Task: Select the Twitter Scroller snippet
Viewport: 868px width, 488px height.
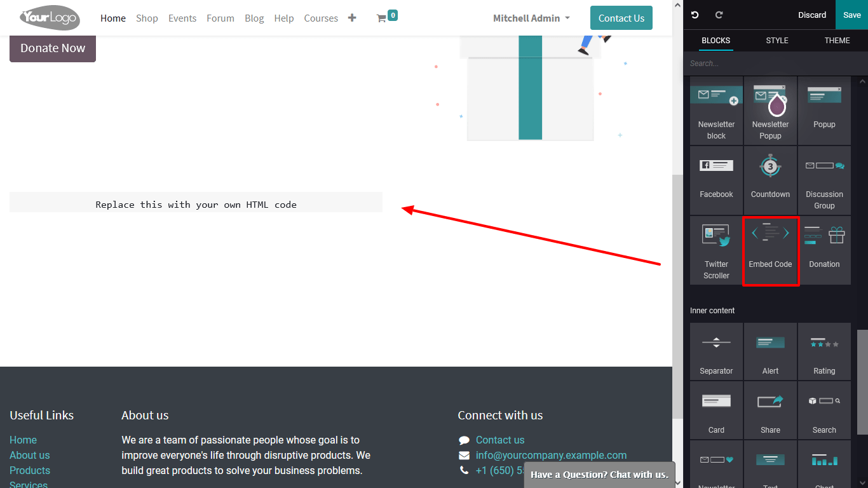Action: coord(716,250)
